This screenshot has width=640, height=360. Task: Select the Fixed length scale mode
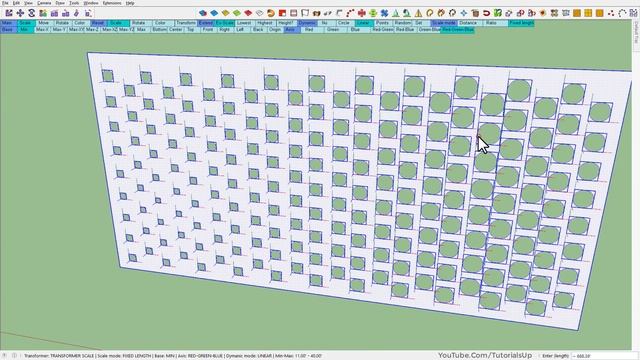tap(521, 23)
